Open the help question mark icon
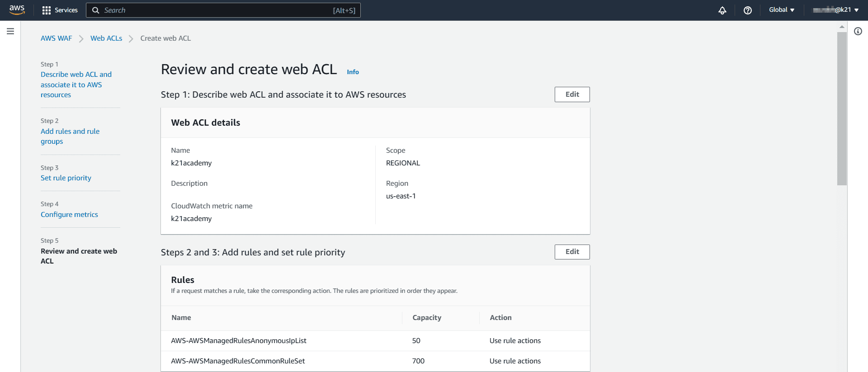Screen dimensions: 868x372 (x=747, y=10)
